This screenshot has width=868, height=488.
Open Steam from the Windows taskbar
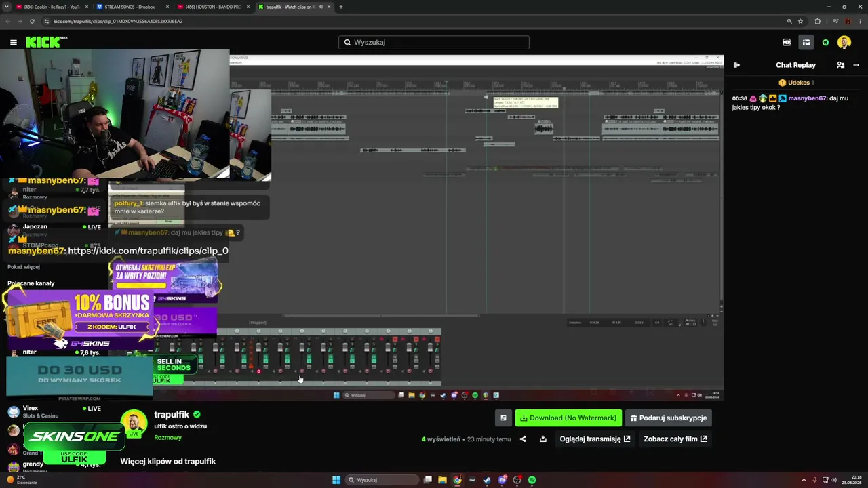pos(487,480)
